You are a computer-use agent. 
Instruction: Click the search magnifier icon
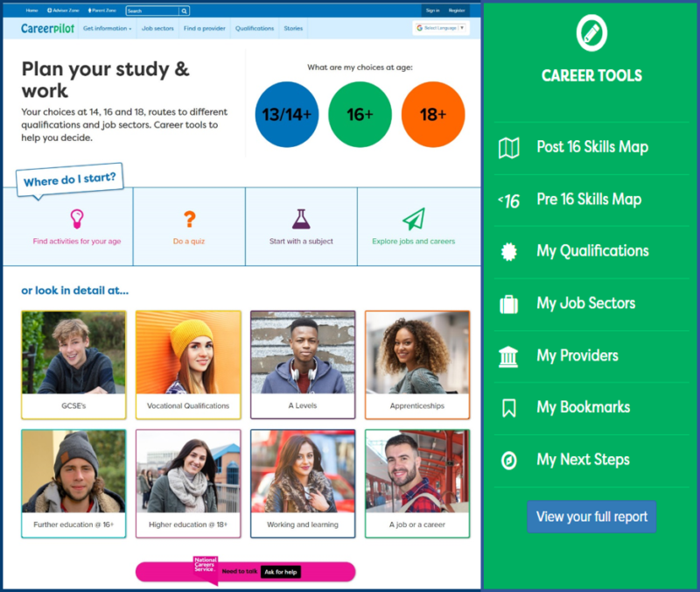[x=185, y=11]
